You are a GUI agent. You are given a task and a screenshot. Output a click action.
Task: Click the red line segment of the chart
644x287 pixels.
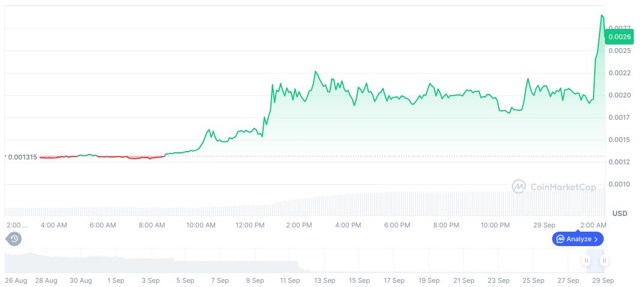tap(120, 157)
